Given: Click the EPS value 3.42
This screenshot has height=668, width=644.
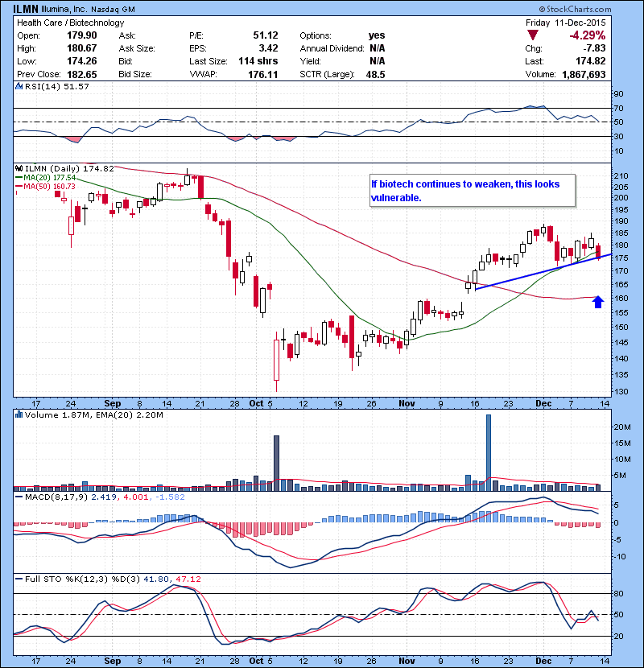Looking at the screenshot, I should click(x=269, y=48).
